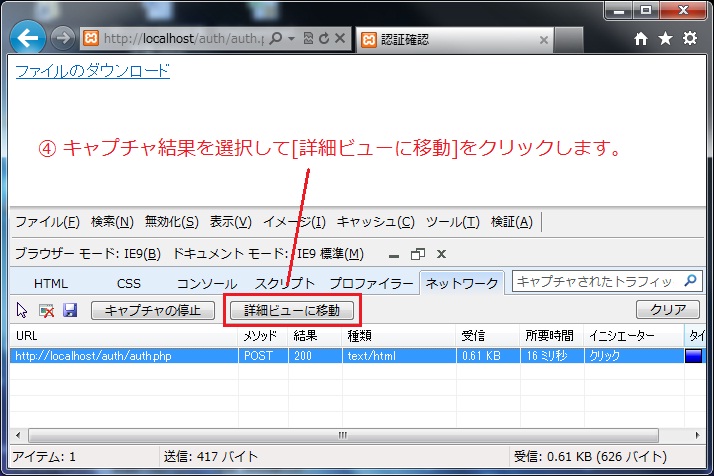
Task: Click the blue timing bar
Action: click(x=694, y=356)
